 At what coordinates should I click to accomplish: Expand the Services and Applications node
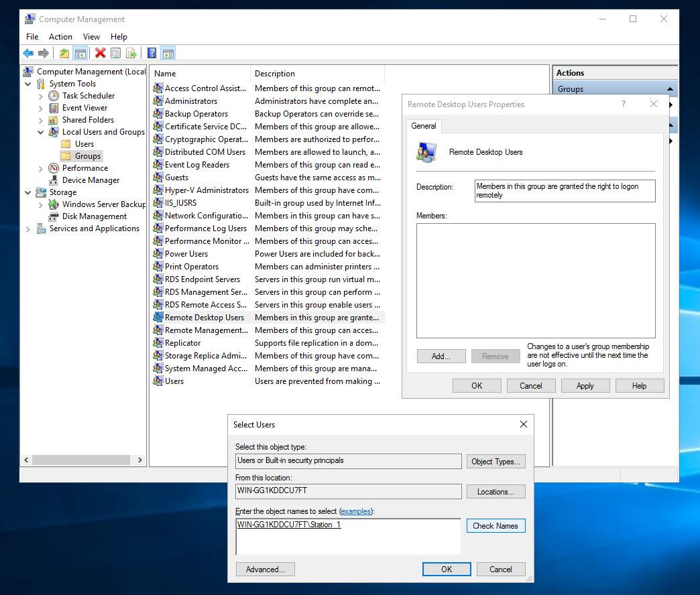coord(27,228)
